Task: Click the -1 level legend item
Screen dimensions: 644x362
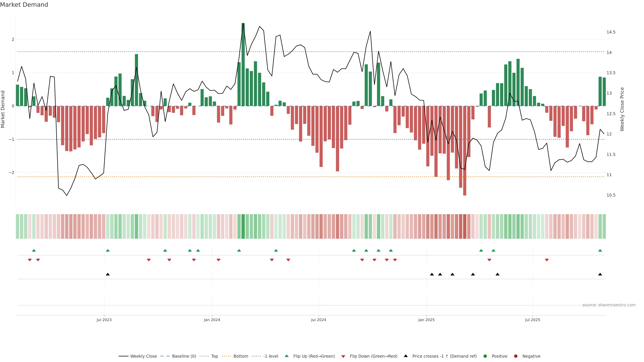Action: point(271,356)
